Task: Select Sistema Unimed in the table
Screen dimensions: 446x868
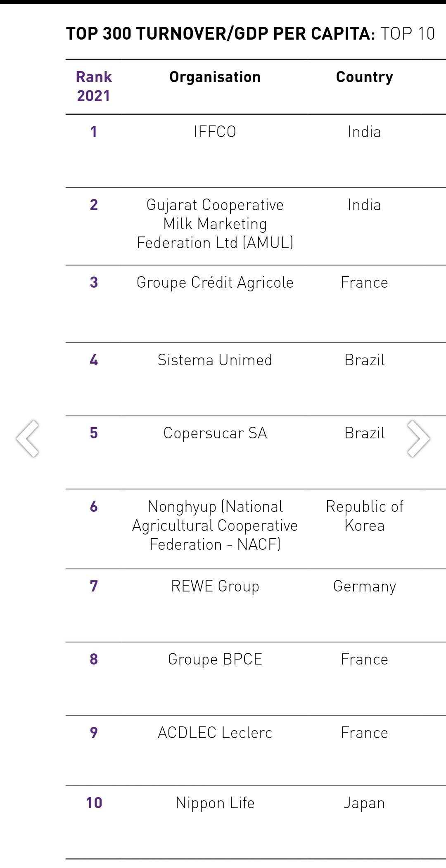Action: click(x=215, y=360)
